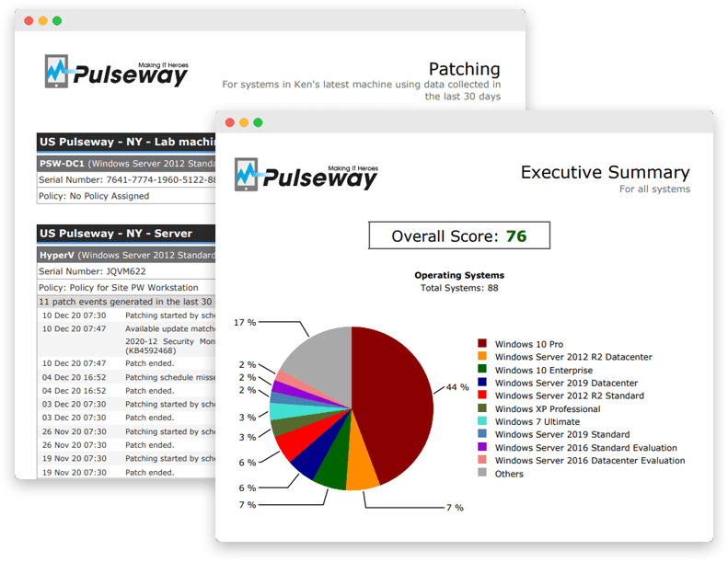Click the HyperV machine row
This screenshot has height=562, width=728.
point(126,255)
